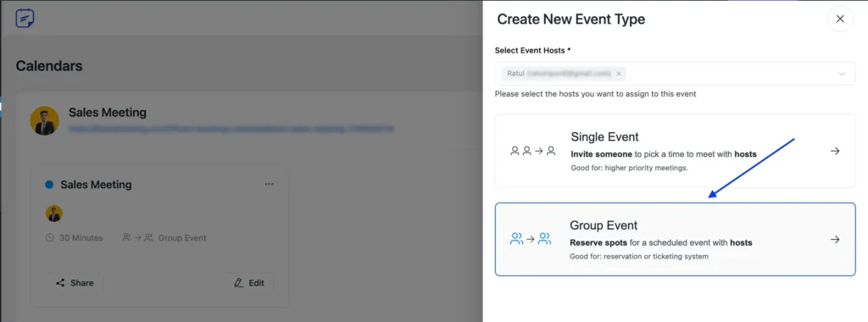
Task: Click the group icon beside the Group Event label
Action: [138, 238]
